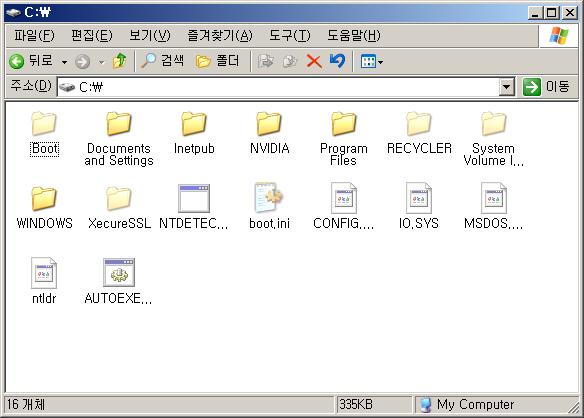Image resolution: width=584 pixels, height=418 pixels.
Task: Select the System Volume Information folder
Action: tap(493, 139)
